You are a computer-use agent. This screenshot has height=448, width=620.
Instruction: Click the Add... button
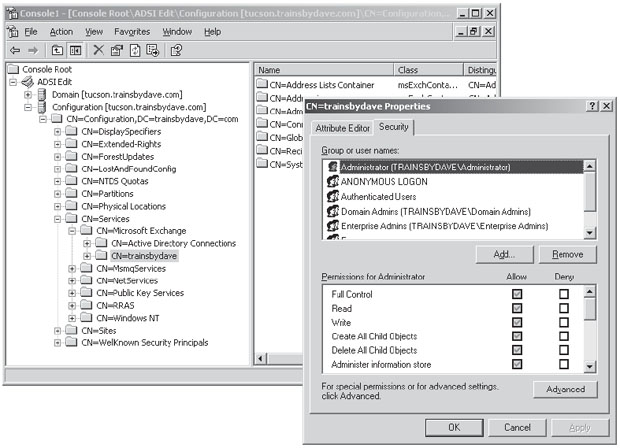[505, 254]
